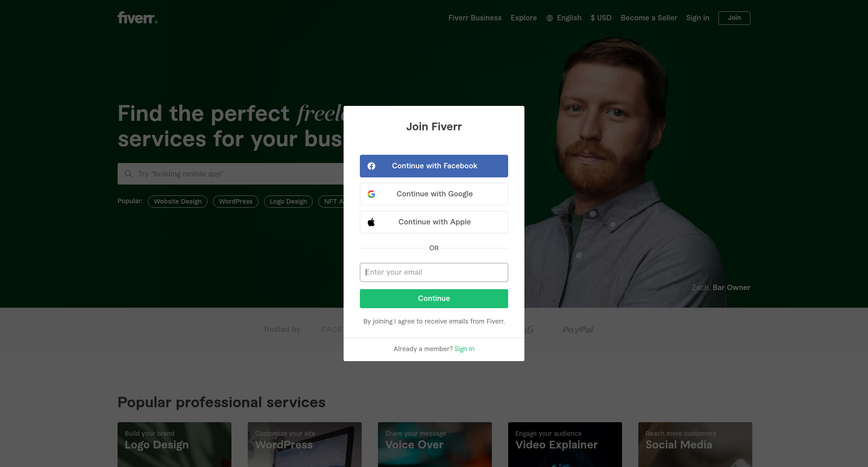Click the Join button in header
868x467 pixels.
(x=734, y=18)
